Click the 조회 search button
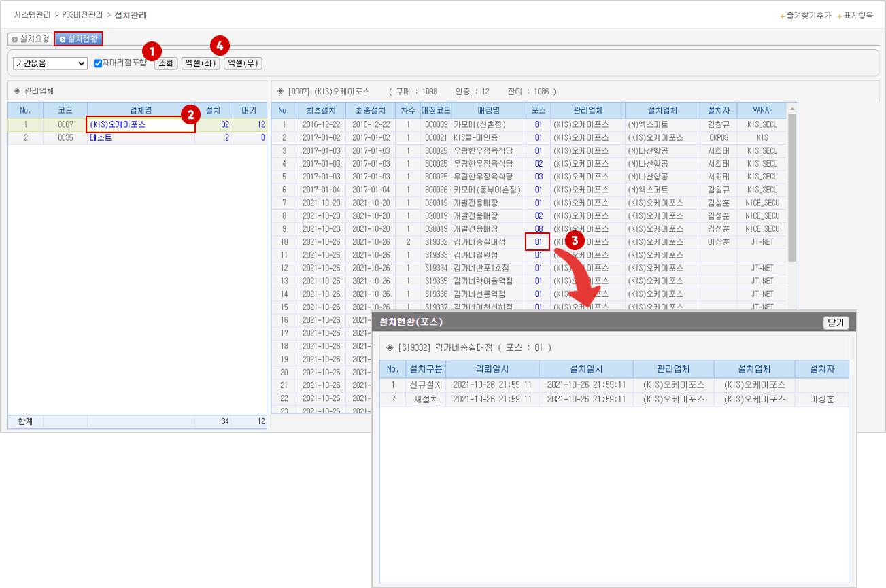 pyautogui.click(x=166, y=63)
